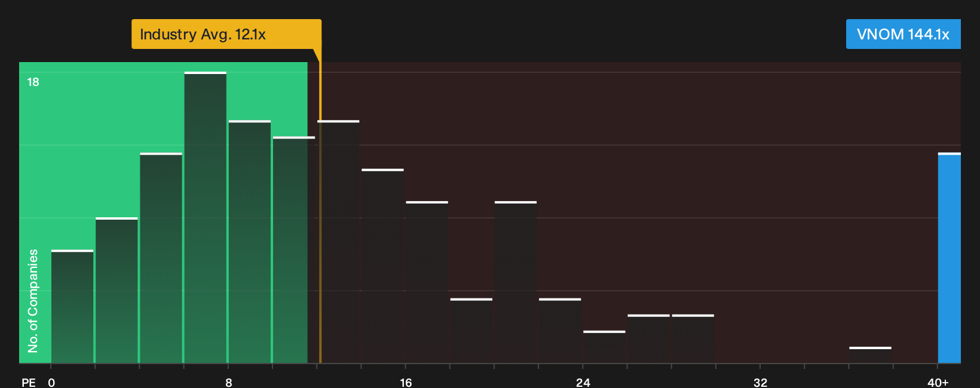Viewport: 980px width, 388px height.
Task: Click the bar starting at PE 24
Action: 604,347
